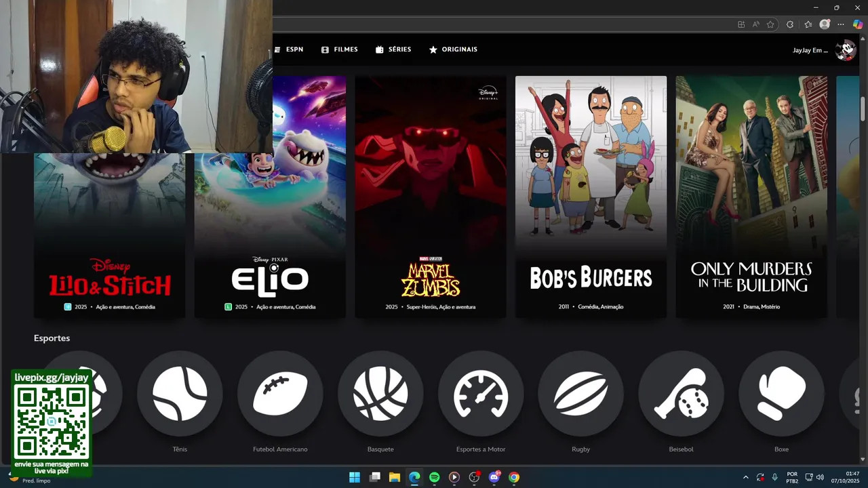This screenshot has height=488, width=868.
Task: Open Windows Start menu
Action: 355,477
